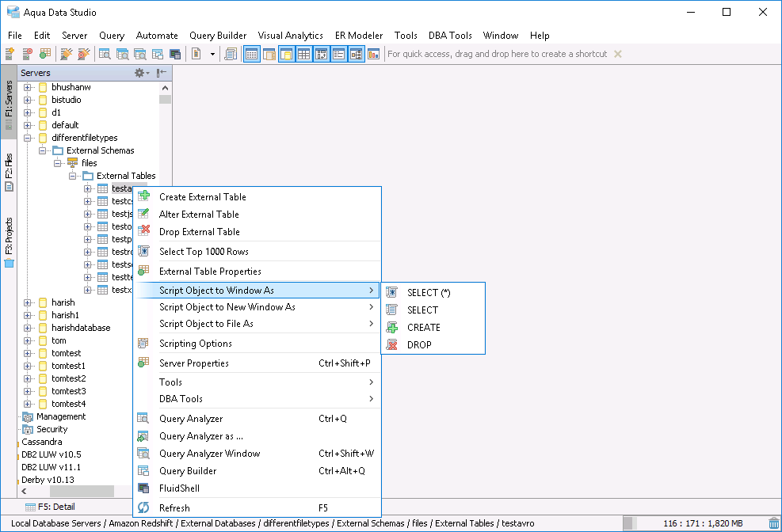Click the Scripting Options menu icon

point(143,344)
